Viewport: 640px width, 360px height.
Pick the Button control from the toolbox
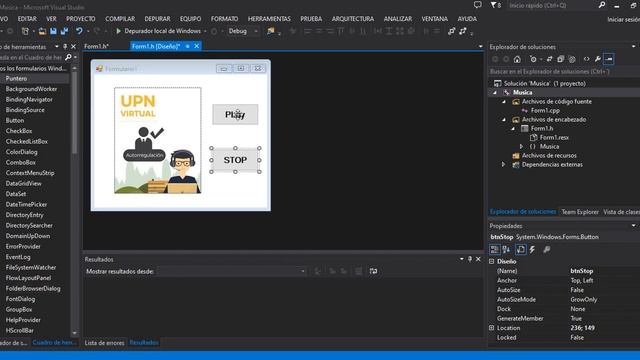point(15,120)
